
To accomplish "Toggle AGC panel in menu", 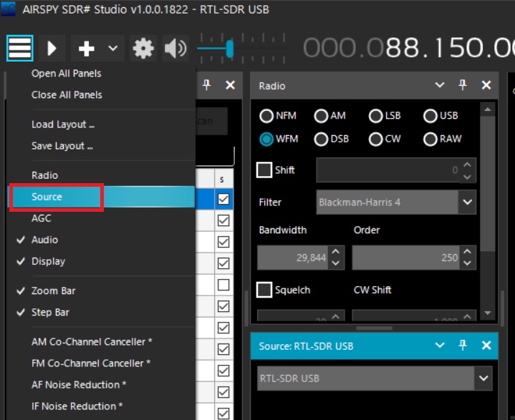I will [42, 218].
